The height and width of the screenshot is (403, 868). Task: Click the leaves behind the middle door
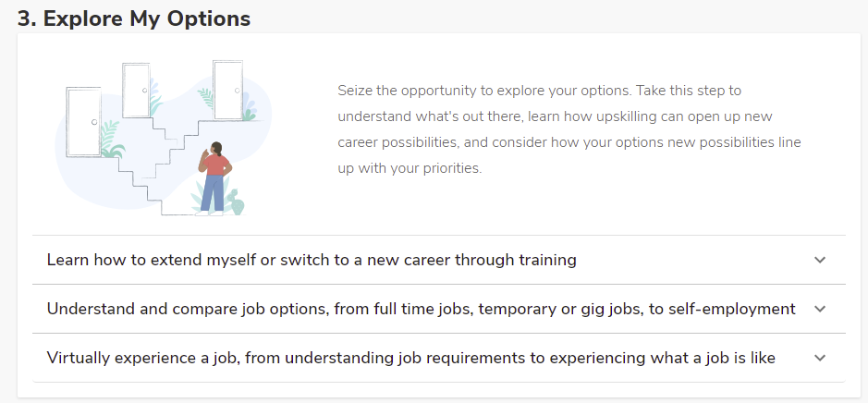[x=154, y=98]
